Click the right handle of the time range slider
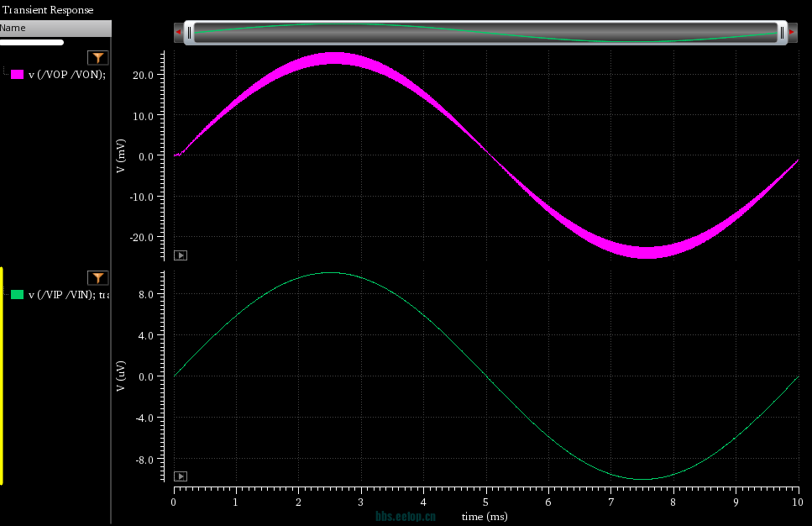This screenshot has width=812, height=526. click(x=782, y=33)
